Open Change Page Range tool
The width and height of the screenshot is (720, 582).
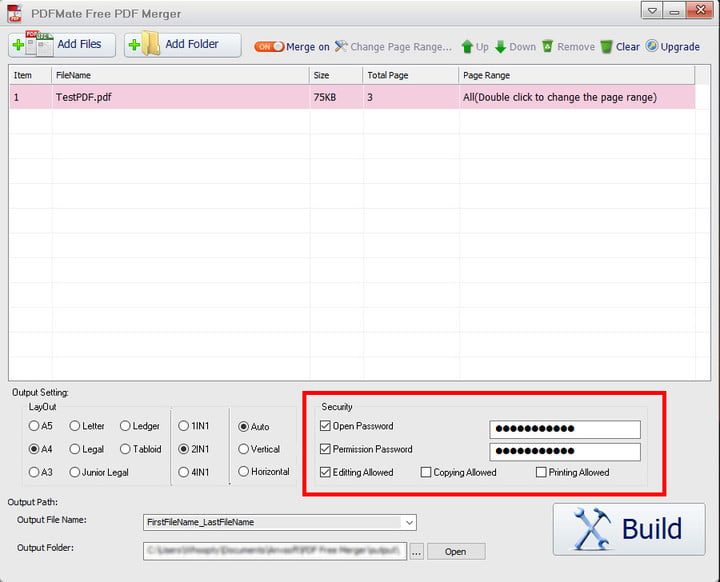pos(392,47)
